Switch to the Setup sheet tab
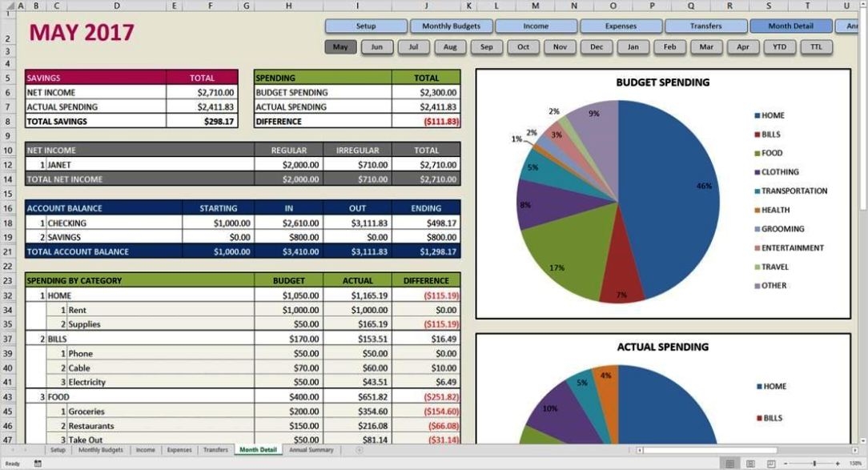Screen dimensions: 868x470 58,450
